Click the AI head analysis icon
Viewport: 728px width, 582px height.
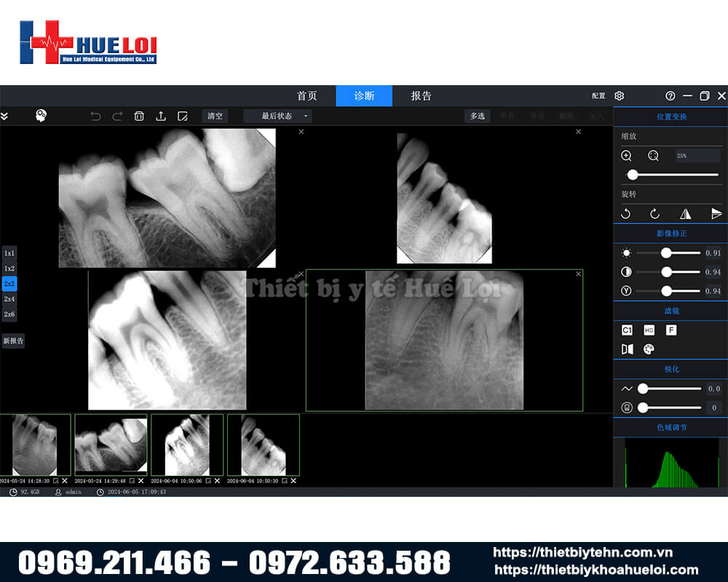click(x=41, y=116)
